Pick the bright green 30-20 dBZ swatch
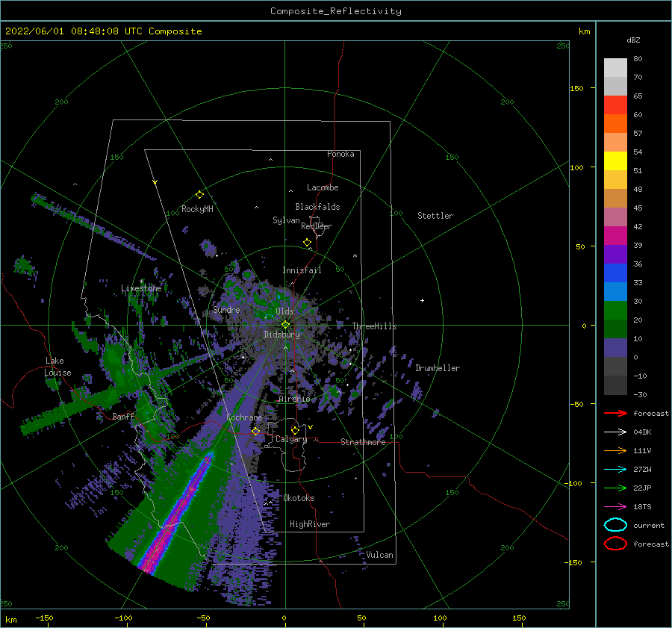The width and height of the screenshot is (672, 628). point(615,311)
